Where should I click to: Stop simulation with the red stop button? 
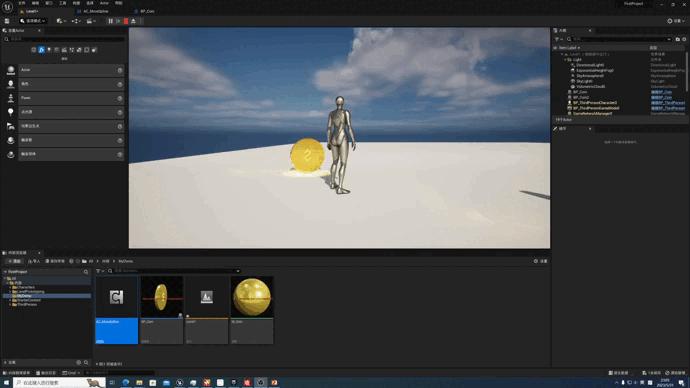pyautogui.click(x=126, y=21)
